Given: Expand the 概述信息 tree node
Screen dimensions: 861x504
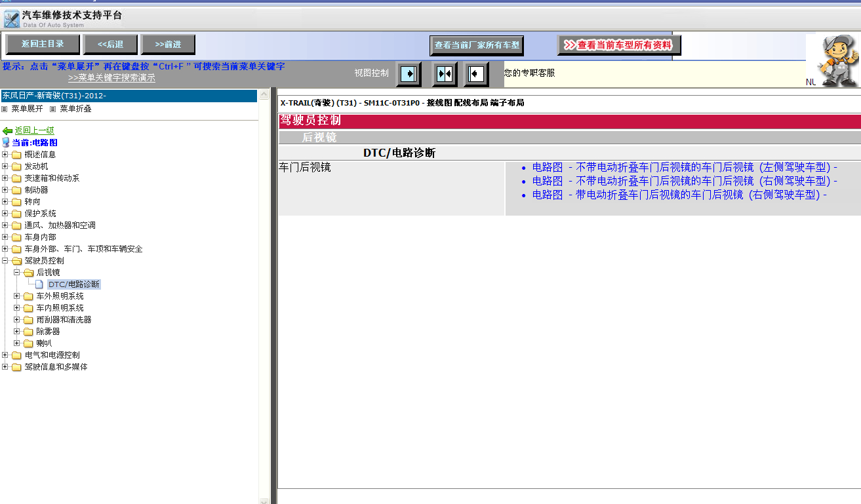Looking at the screenshot, I should (x=5, y=155).
